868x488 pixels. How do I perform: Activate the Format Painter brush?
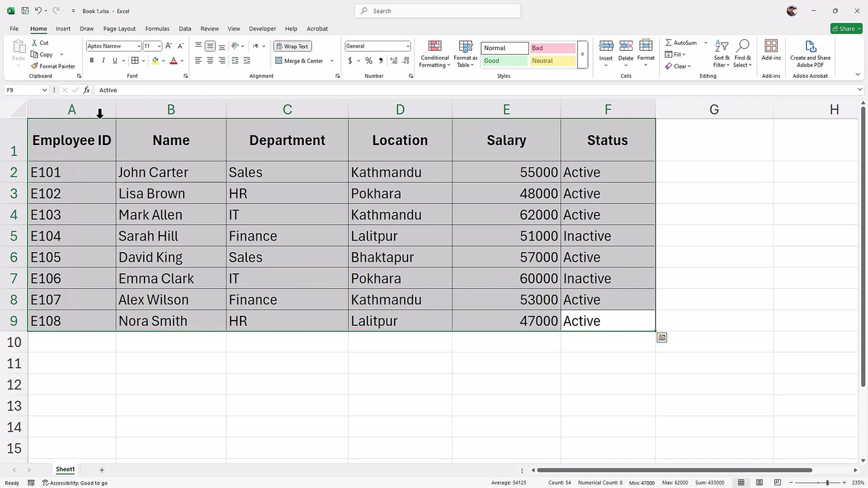tap(35, 66)
